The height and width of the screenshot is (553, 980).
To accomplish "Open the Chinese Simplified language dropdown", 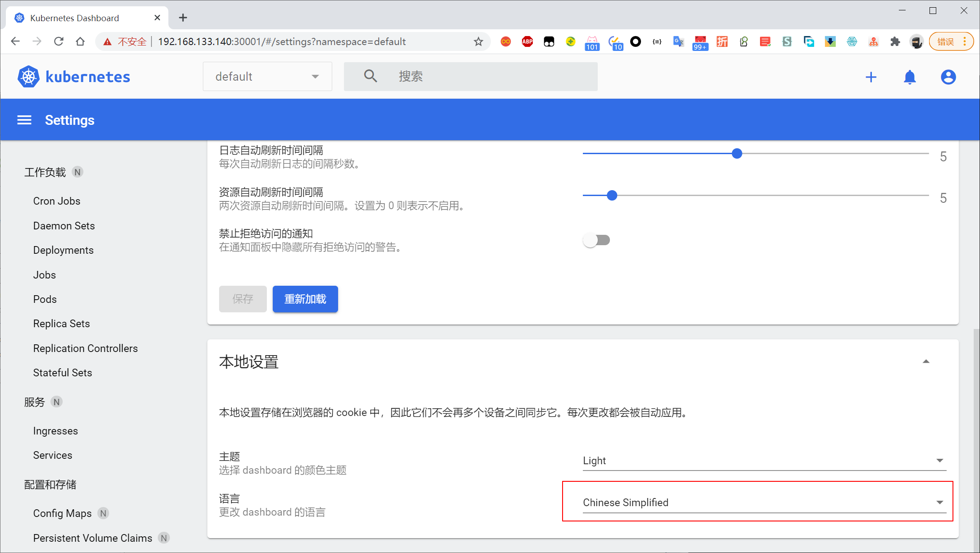I will pyautogui.click(x=764, y=503).
